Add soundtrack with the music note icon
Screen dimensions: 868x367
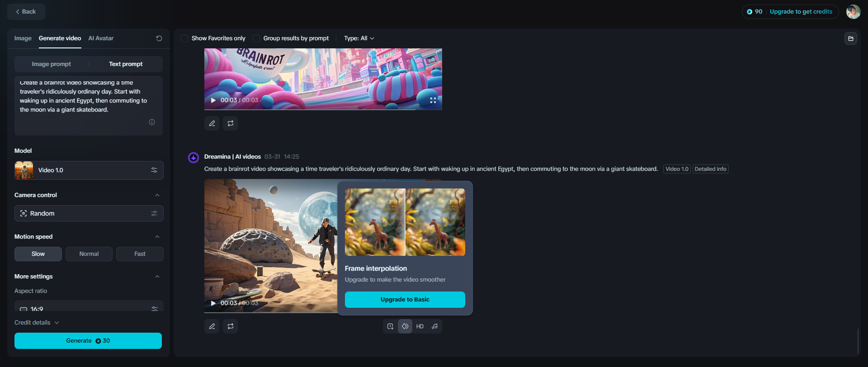[x=434, y=326]
